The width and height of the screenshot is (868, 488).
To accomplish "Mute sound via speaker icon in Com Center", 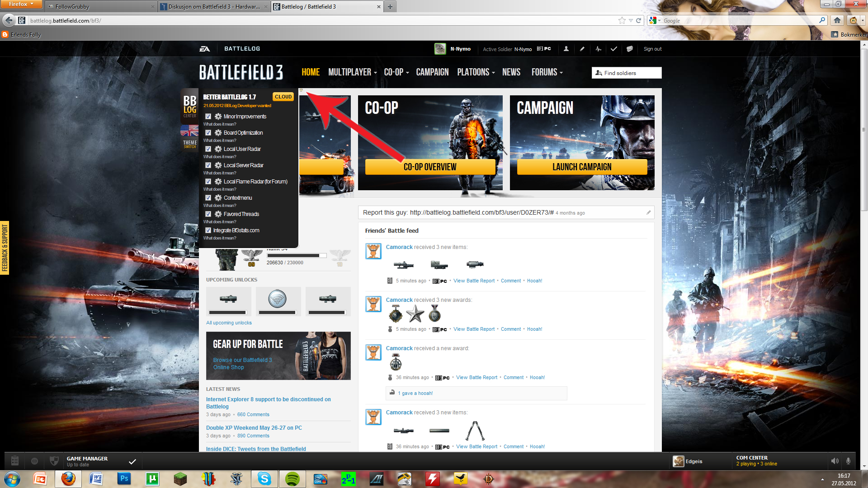I will point(835,461).
